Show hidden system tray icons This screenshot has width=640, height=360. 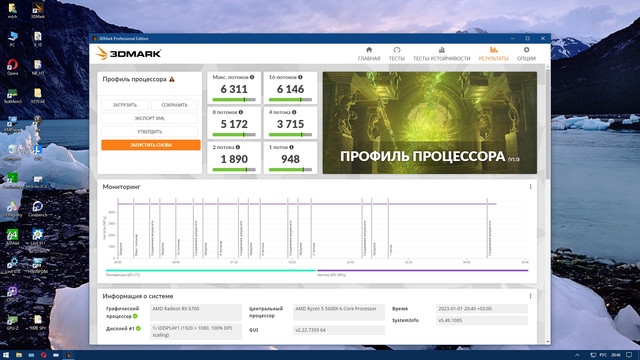(x=577, y=355)
